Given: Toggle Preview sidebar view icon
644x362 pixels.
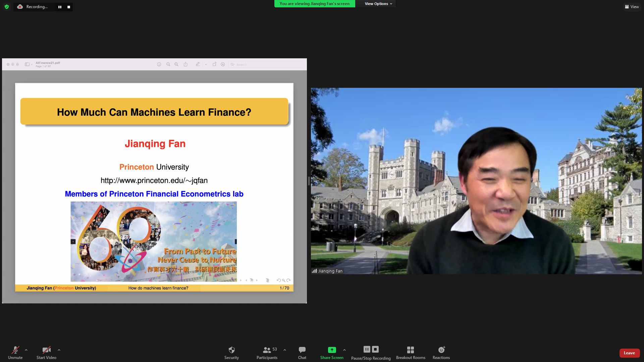Looking at the screenshot, I should point(27,64).
